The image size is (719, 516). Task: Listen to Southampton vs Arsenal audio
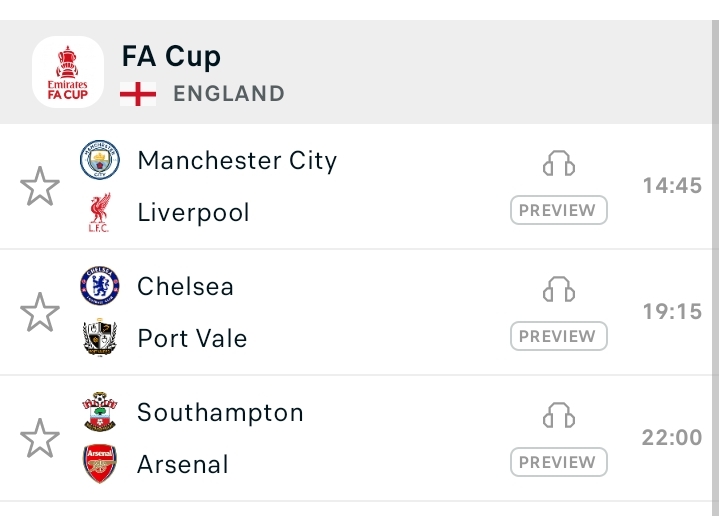[559, 416]
